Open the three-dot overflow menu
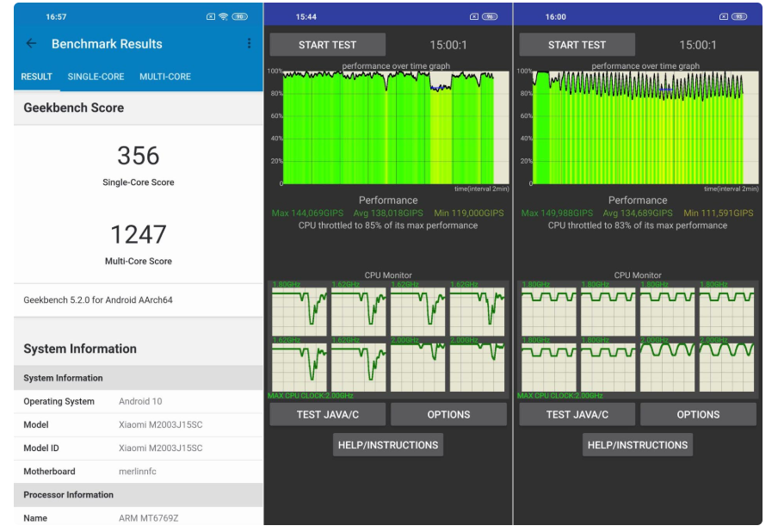 [x=249, y=44]
